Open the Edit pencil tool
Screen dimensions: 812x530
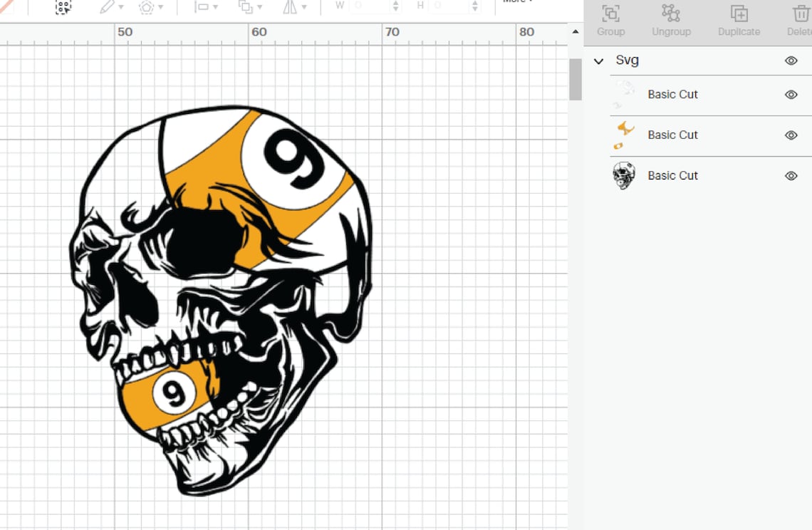click(107, 6)
